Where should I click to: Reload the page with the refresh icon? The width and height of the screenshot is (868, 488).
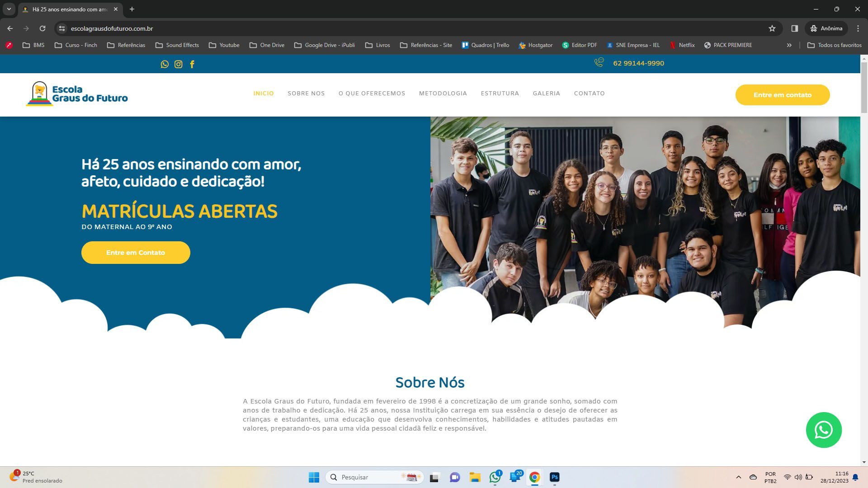(x=42, y=28)
